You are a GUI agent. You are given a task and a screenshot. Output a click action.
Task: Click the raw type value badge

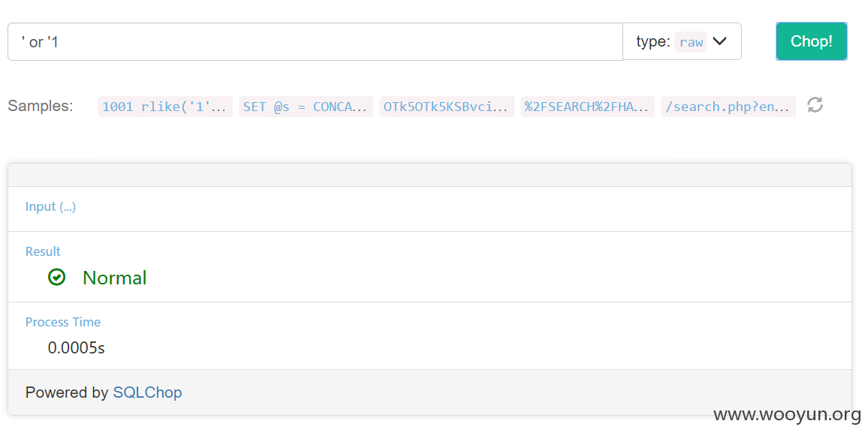click(x=691, y=42)
